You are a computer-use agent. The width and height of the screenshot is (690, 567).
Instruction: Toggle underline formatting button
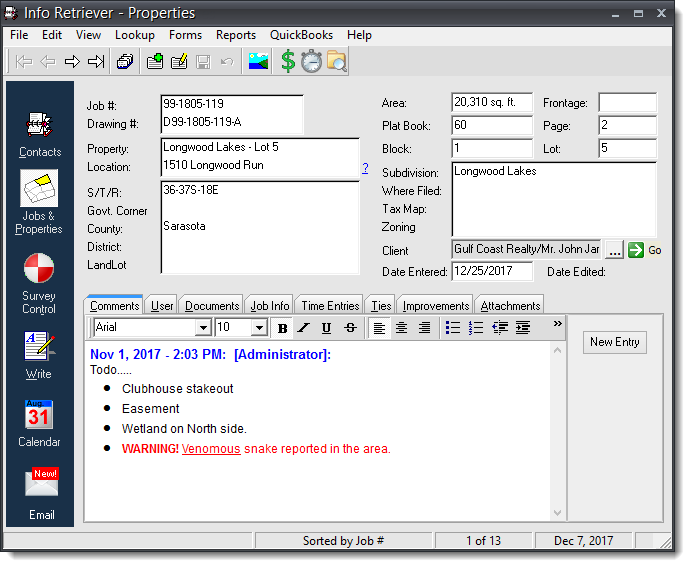tap(327, 328)
